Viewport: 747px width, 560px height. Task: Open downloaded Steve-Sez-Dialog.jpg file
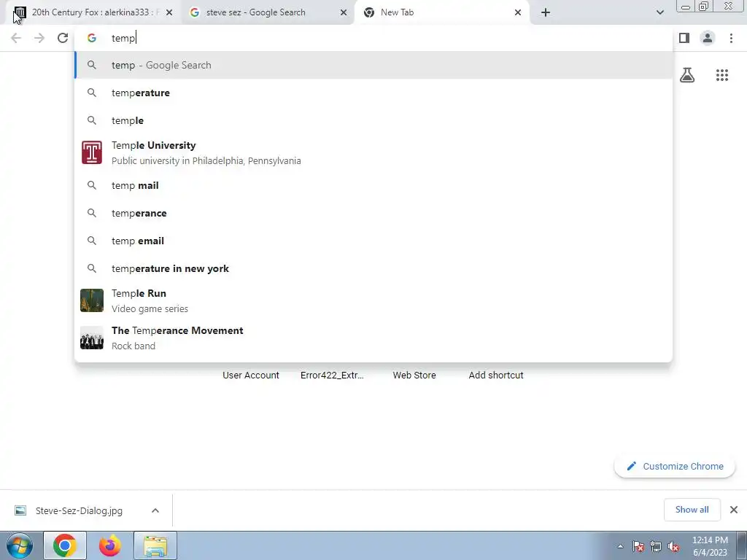(x=79, y=510)
